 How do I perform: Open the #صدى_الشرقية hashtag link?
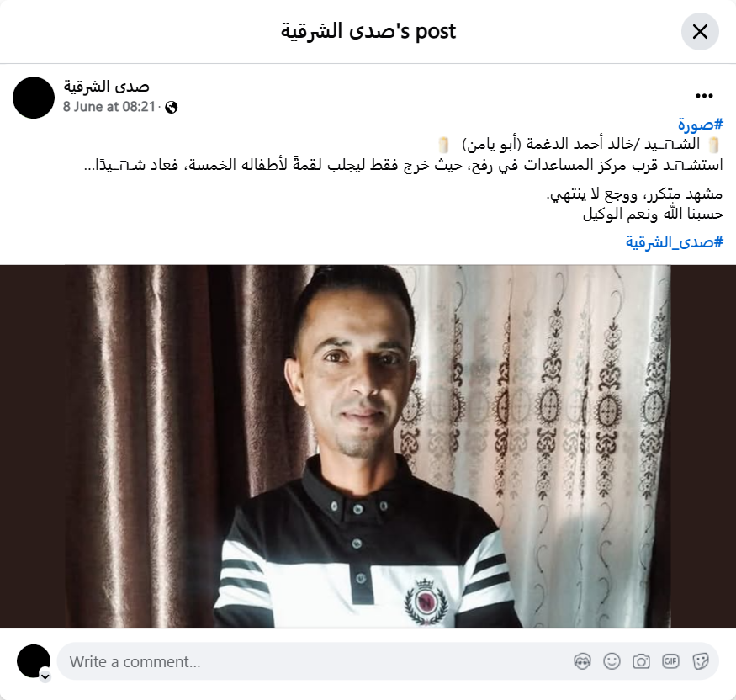674,242
